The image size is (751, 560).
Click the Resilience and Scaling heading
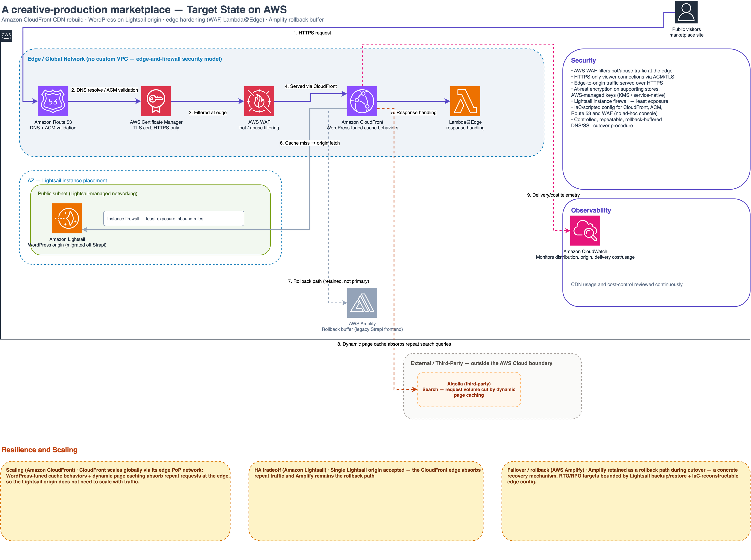pos(39,450)
